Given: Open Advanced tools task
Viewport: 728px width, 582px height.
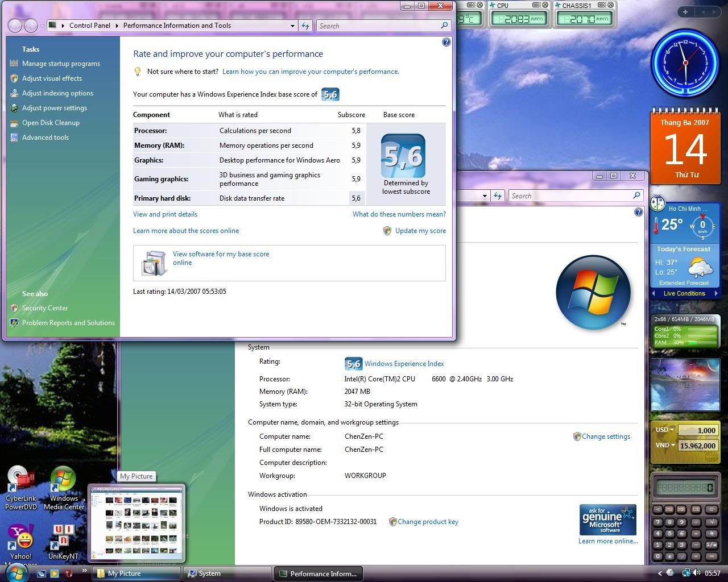Looking at the screenshot, I should click(x=45, y=138).
